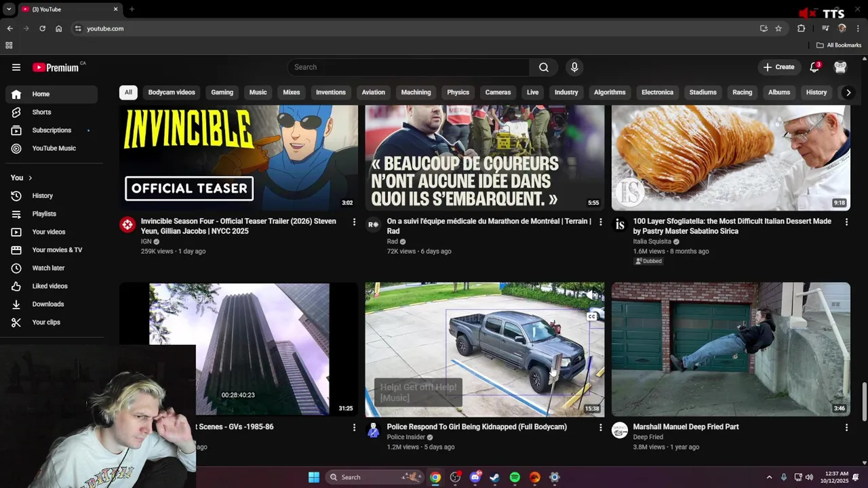The height and width of the screenshot is (488, 868).
Task: Start voice search with the microphone
Action: tap(574, 67)
